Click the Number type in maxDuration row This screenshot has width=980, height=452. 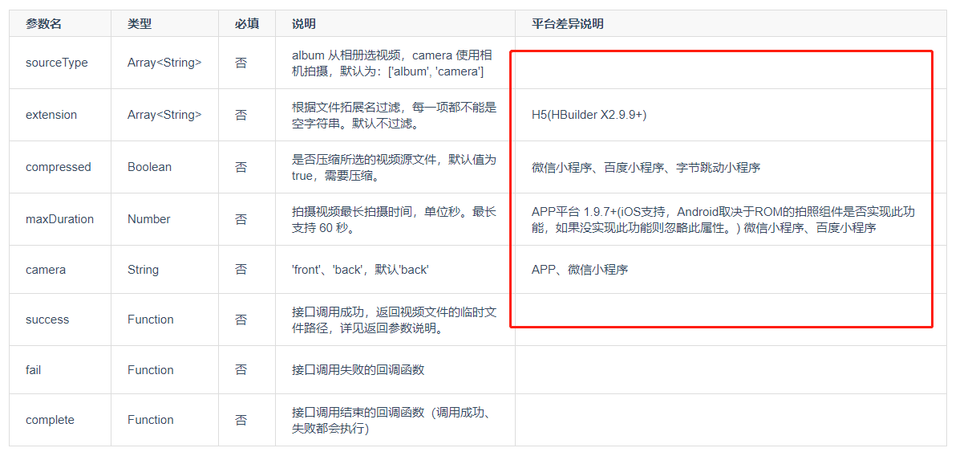pos(148,219)
